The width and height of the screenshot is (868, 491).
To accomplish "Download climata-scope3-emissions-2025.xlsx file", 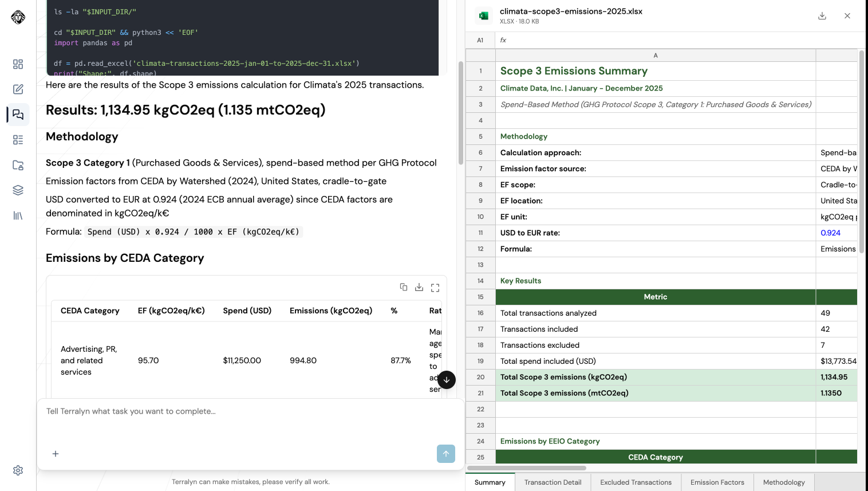I will point(822,16).
